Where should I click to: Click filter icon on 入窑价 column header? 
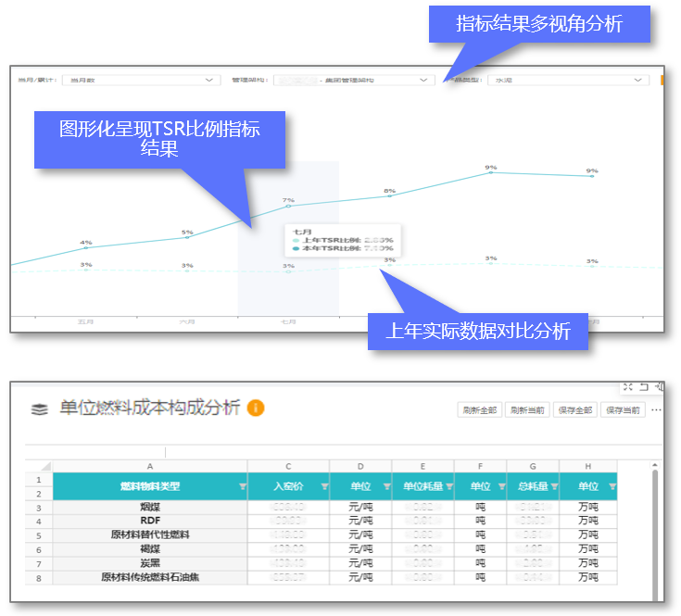pyautogui.click(x=324, y=486)
